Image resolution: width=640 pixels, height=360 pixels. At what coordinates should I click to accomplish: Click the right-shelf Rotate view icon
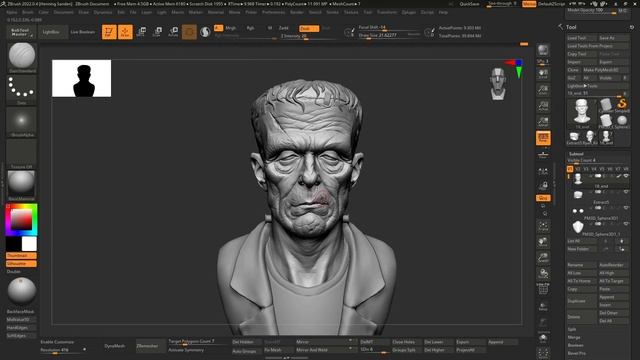point(543,274)
